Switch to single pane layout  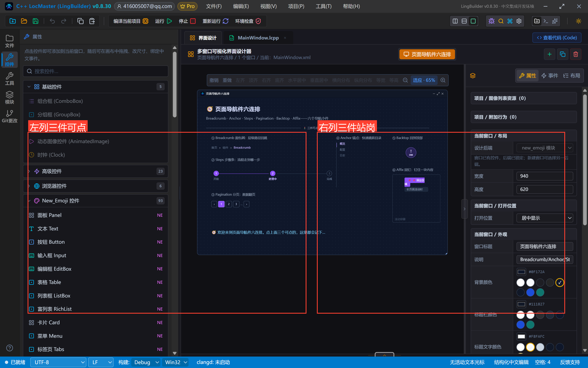point(473,21)
